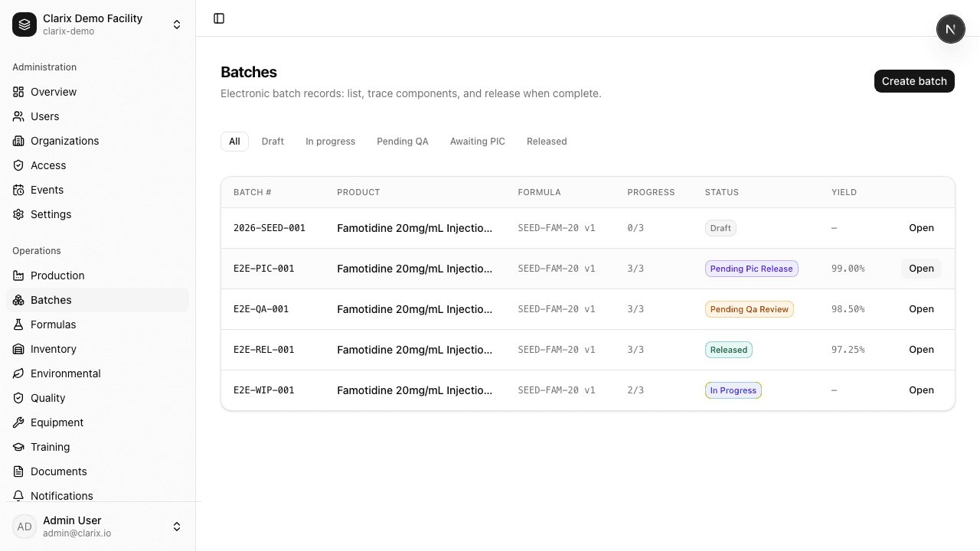This screenshot has width=980, height=551.
Task: Navigate to Inventory in the sidebar
Action: [x=97, y=349]
